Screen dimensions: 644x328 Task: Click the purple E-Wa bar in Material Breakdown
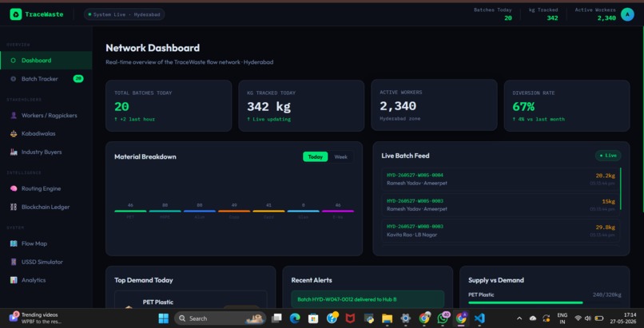coord(338,211)
